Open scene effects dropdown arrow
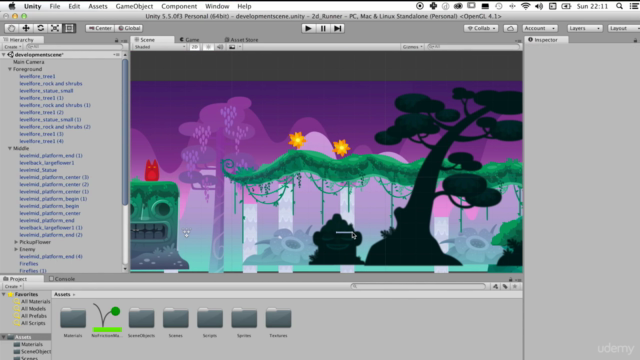640x360 pixels. [x=240, y=47]
